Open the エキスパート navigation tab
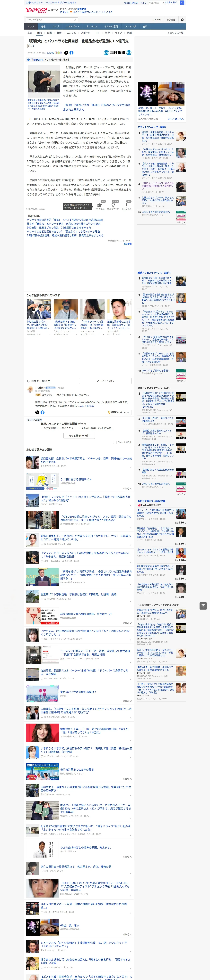This screenshot has height=980, width=210. pos(72,26)
